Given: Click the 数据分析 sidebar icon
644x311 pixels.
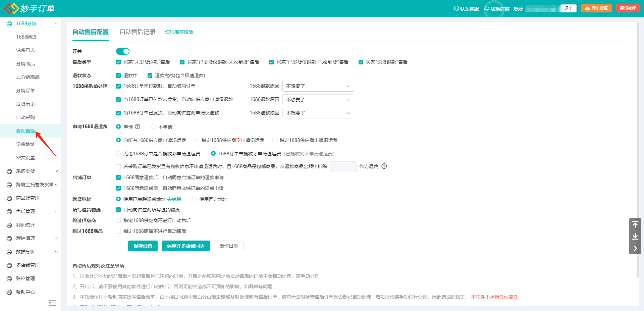Looking at the screenshot, I should 9,252.
